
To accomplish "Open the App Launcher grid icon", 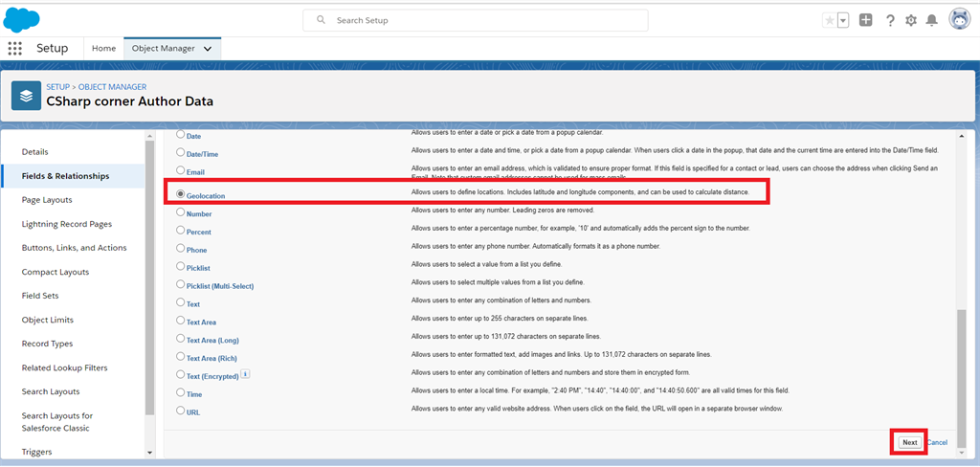I will click(15, 48).
